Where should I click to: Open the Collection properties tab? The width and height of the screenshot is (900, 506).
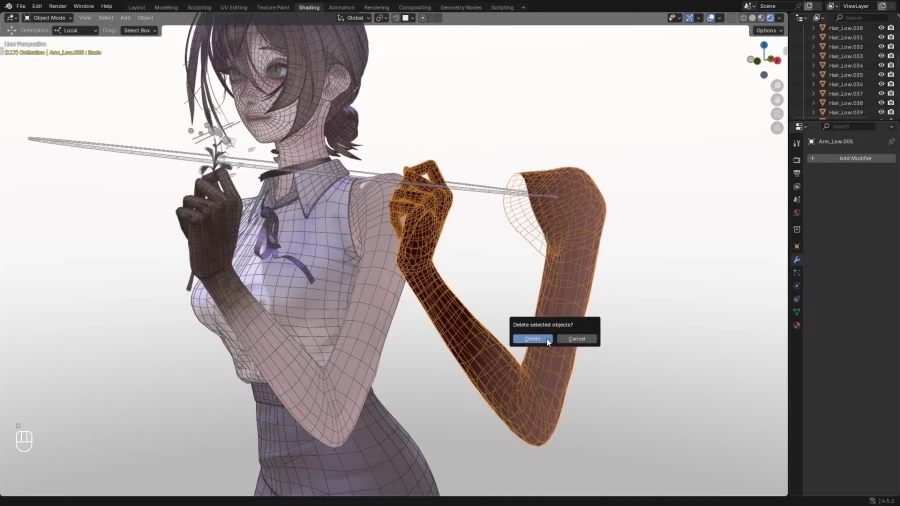(797, 229)
